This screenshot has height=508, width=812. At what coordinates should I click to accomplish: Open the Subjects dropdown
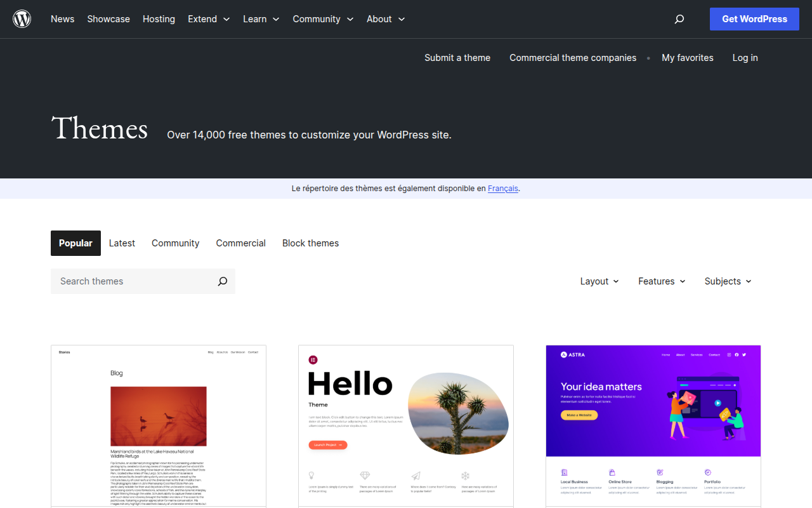click(x=727, y=281)
